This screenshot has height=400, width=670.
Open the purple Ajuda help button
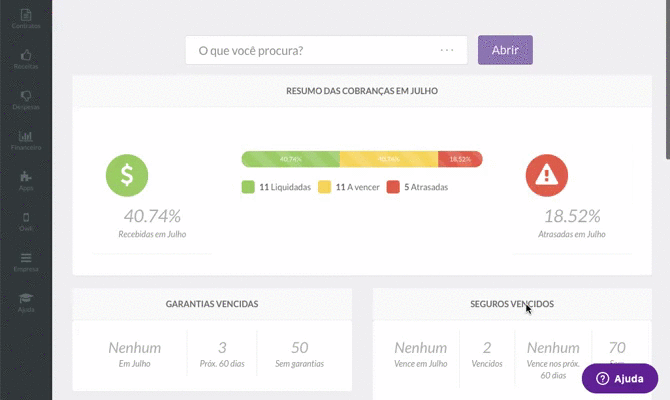[620, 379]
